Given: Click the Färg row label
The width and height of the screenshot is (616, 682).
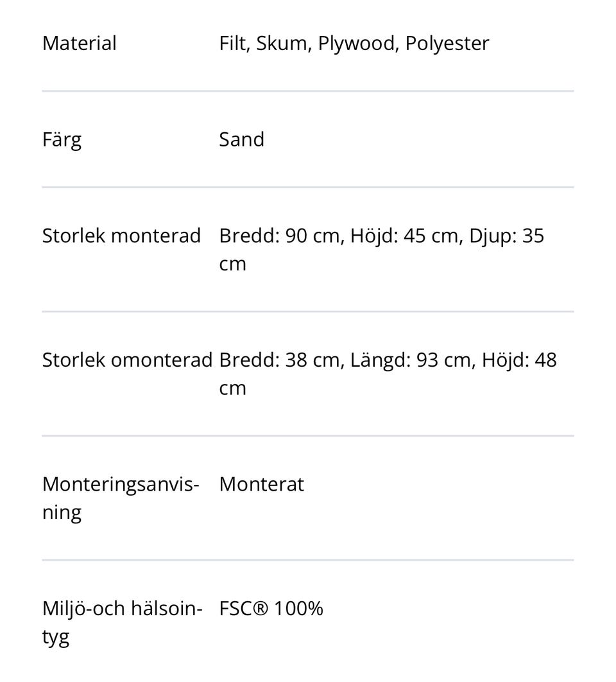Looking at the screenshot, I should click(x=62, y=140).
